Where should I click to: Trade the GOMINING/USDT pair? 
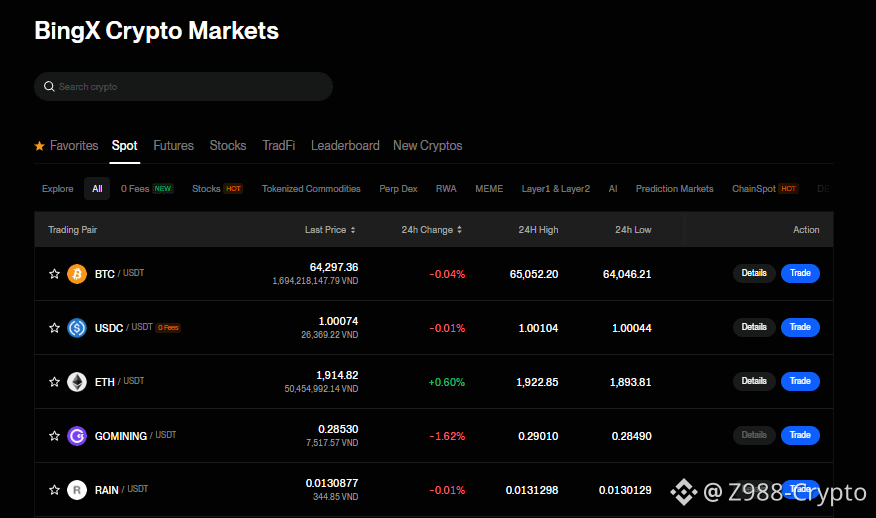pyautogui.click(x=800, y=435)
